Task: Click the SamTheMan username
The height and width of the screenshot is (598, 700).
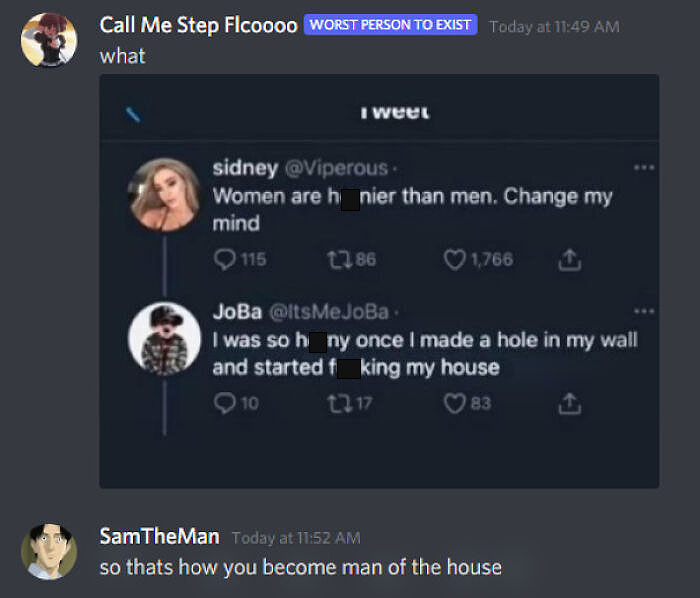Action: coord(159,536)
